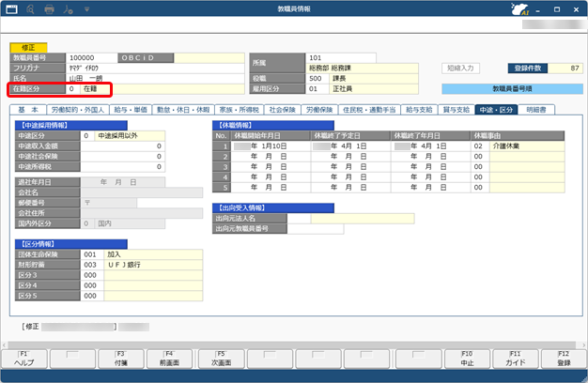Click the 総務部 総務課 department name
This screenshot has height=383, width=588.
point(330,69)
